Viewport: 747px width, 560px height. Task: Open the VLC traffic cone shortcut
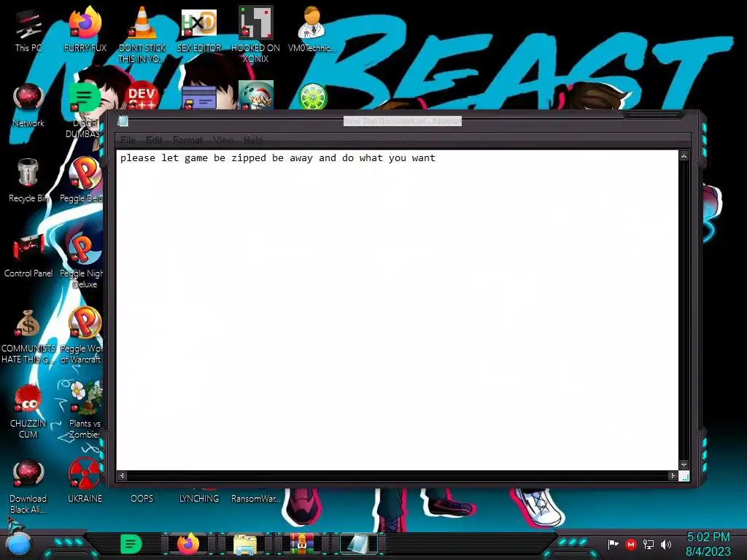click(142, 34)
